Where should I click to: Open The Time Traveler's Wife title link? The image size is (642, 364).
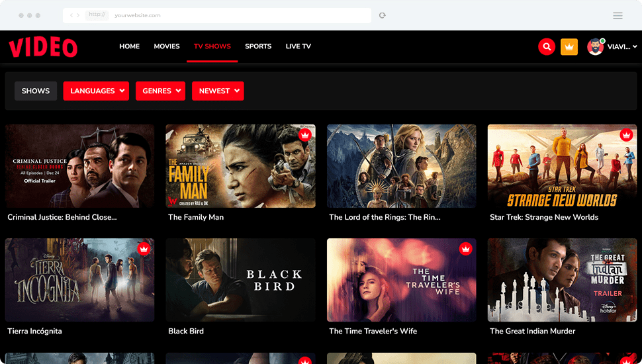[x=373, y=332]
